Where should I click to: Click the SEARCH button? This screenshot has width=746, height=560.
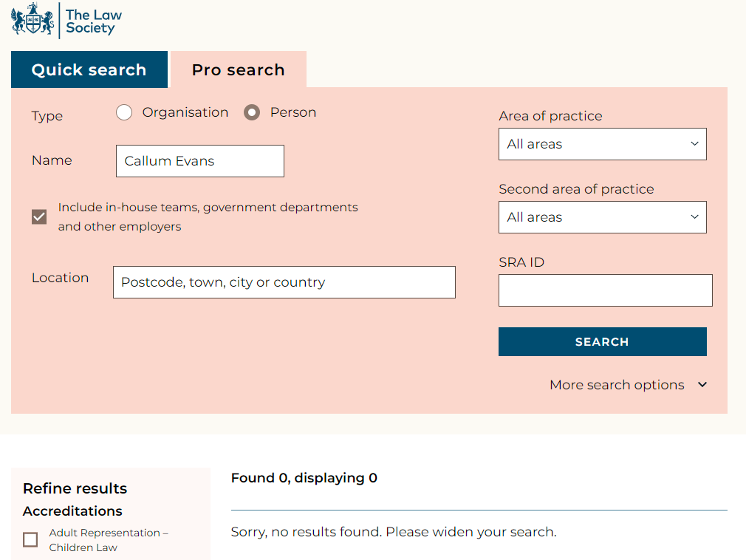pos(602,341)
